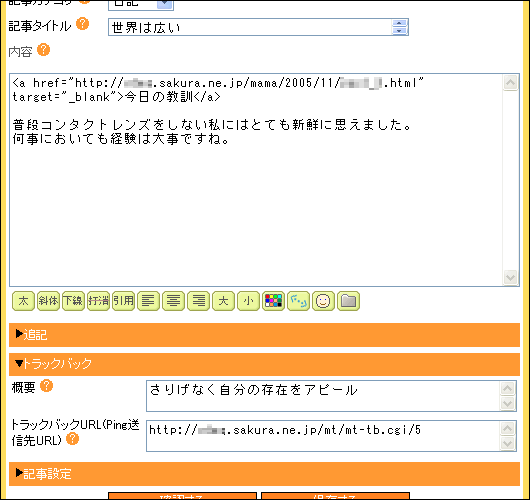Insert blockquote with the 引用 button
Screen dimensions: 530x500
[123, 301]
